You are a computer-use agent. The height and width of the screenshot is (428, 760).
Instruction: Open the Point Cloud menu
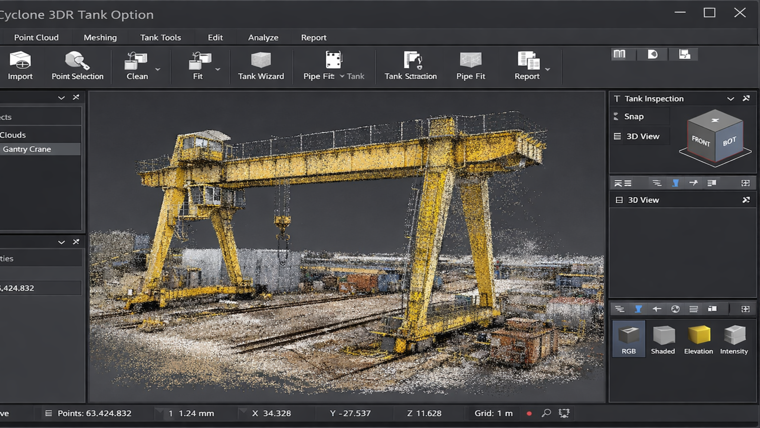[x=36, y=37]
